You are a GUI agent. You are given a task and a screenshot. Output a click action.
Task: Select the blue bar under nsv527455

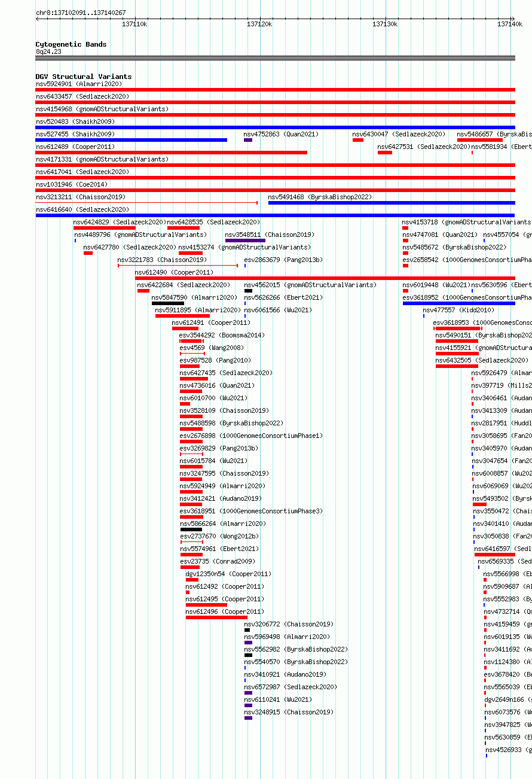click(x=132, y=140)
